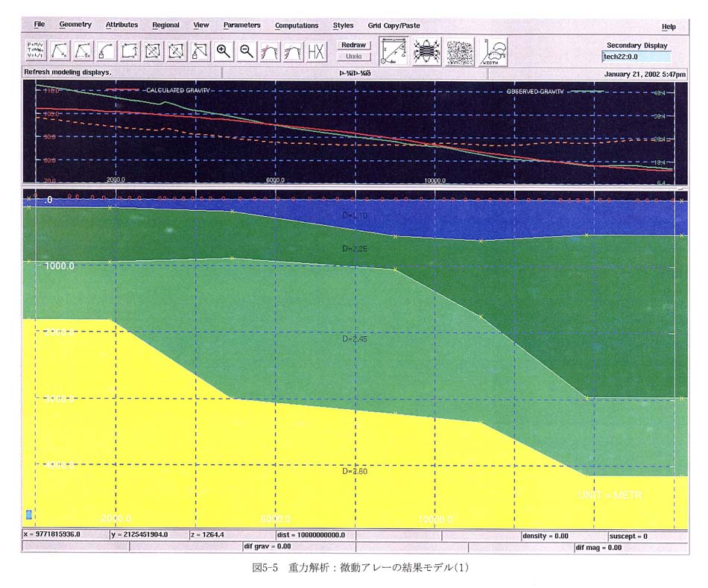Click the density = 0.00 status field
708x588 pixels.
tap(564, 536)
